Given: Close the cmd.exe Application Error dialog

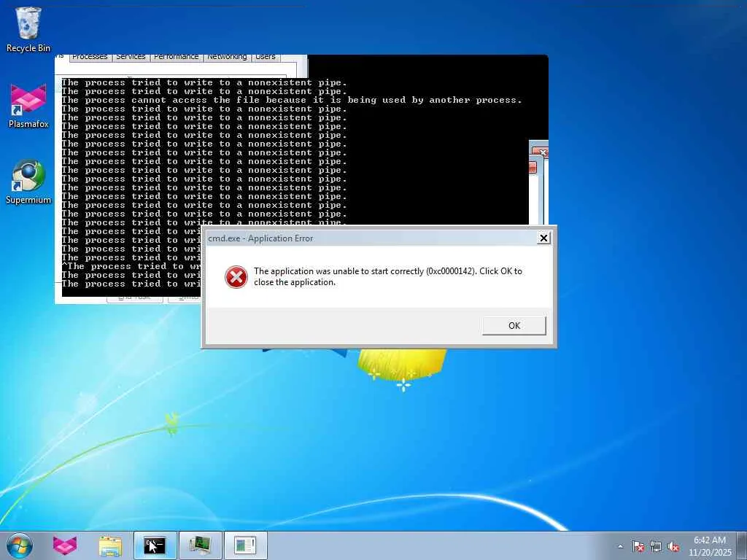Looking at the screenshot, I should (543, 238).
